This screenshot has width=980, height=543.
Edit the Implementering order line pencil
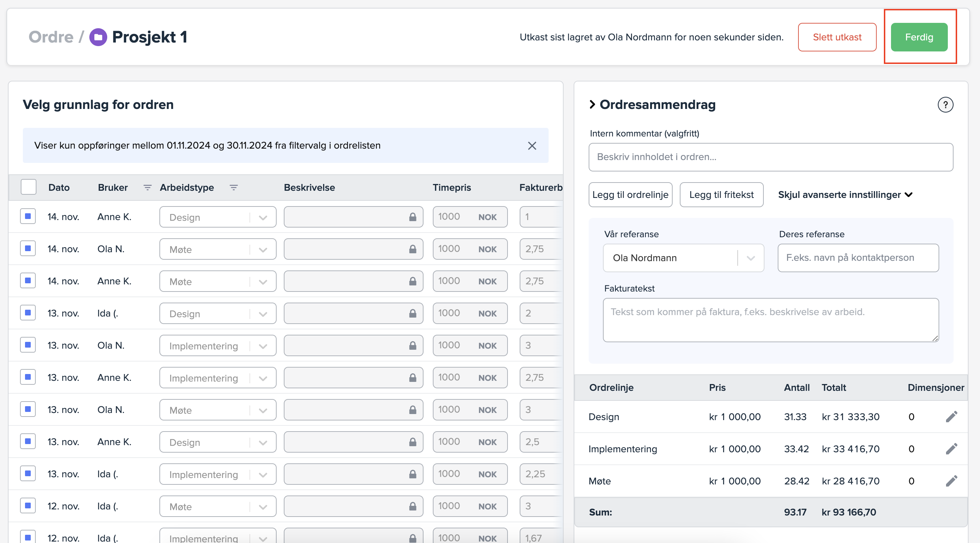951,449
